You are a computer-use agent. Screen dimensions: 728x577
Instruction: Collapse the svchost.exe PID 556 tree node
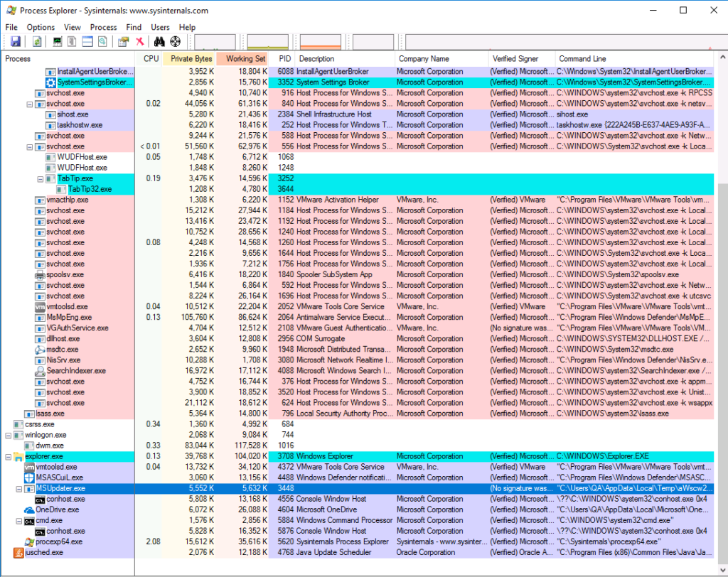pos(30,146)
